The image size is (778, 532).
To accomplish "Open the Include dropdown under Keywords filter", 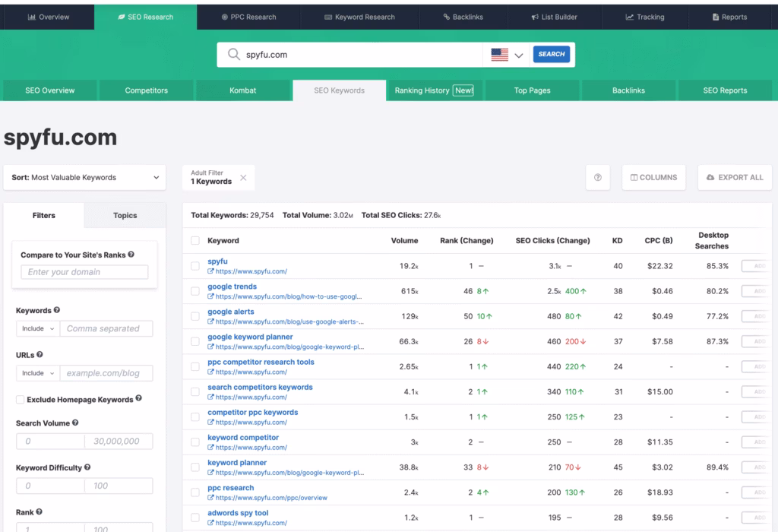I will [x=36, y=328].
